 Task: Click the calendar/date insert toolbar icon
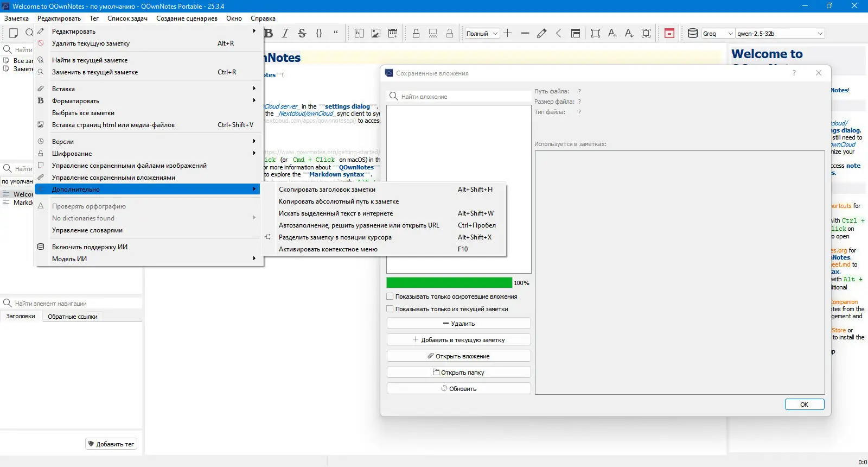(393, 33)
